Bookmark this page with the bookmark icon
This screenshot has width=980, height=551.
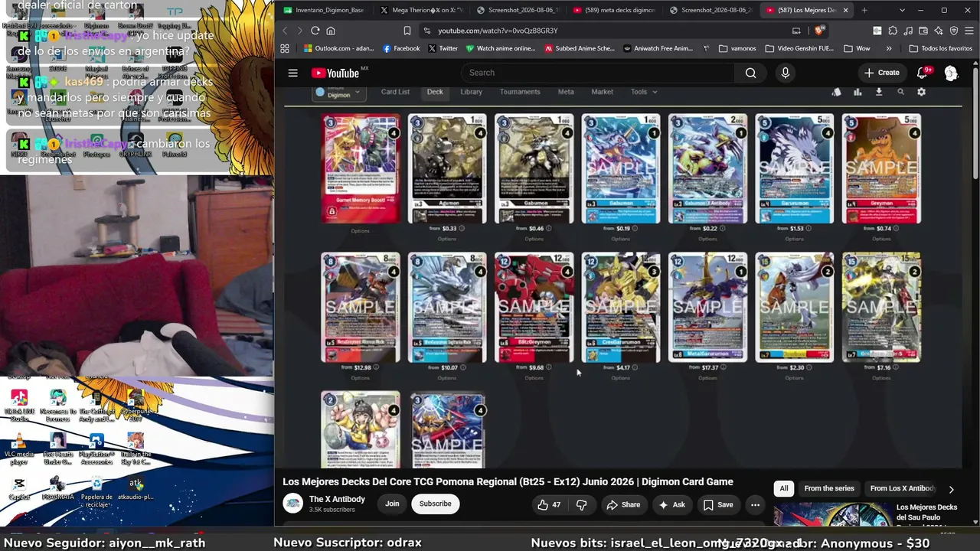[x=407, y=31]
